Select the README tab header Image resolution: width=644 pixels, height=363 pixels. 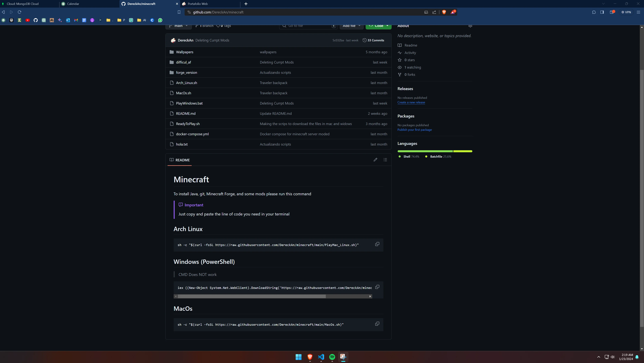(x=180, y=160)
